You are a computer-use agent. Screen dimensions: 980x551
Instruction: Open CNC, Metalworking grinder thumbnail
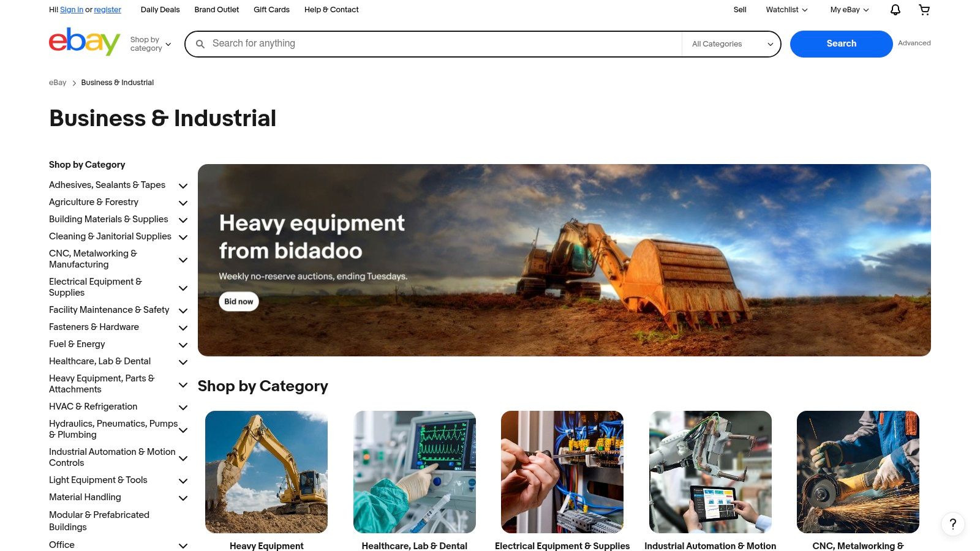point(858,472)
